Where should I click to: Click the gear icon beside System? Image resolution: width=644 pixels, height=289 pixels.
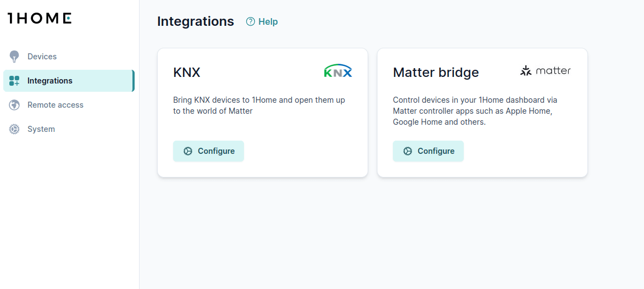click(14, 129)
